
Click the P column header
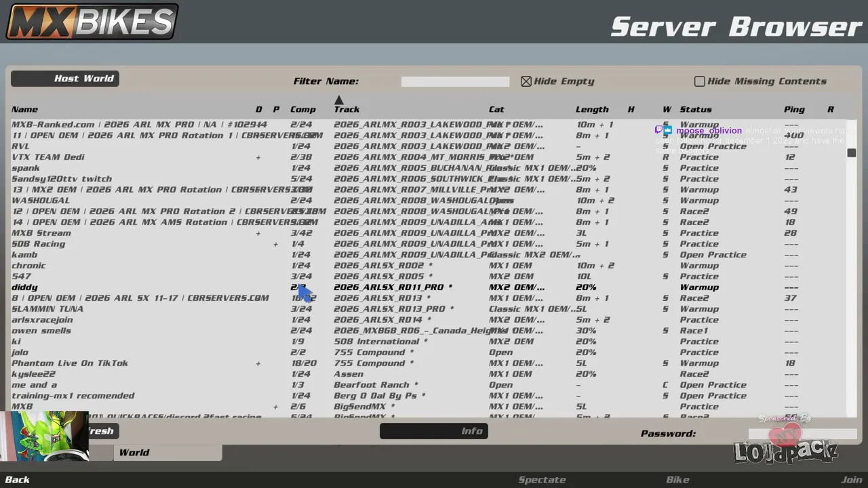point(276,109)
